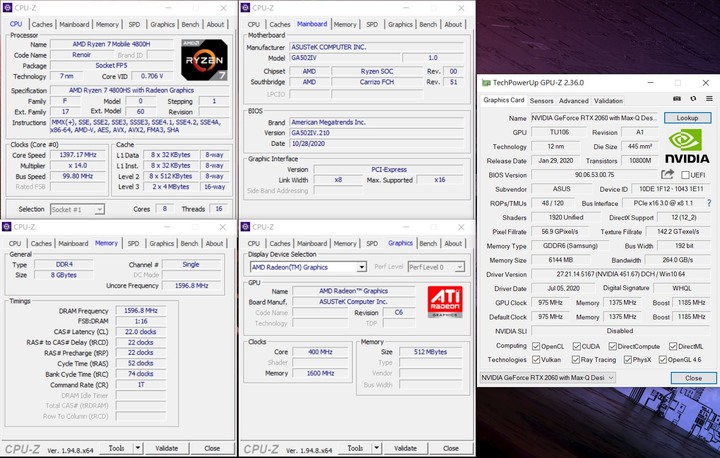Click the Device ID 10DE 1F12 value
The width and height of the screenshot is (720, 458).
point(670,189)
